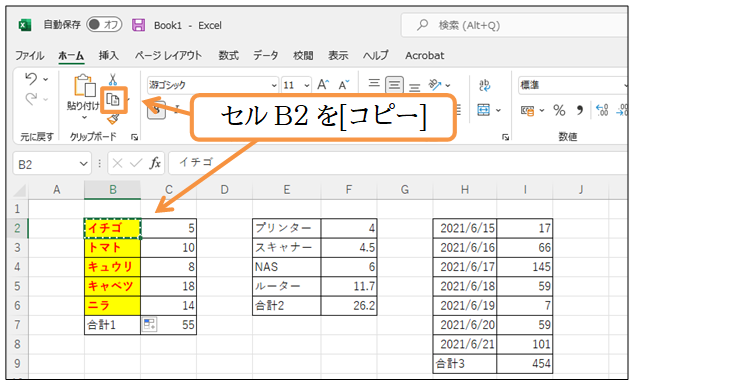Viewport: 756px width, 384px height.
Task: Click the Redo arrow icon
Action: click(31, 98)
